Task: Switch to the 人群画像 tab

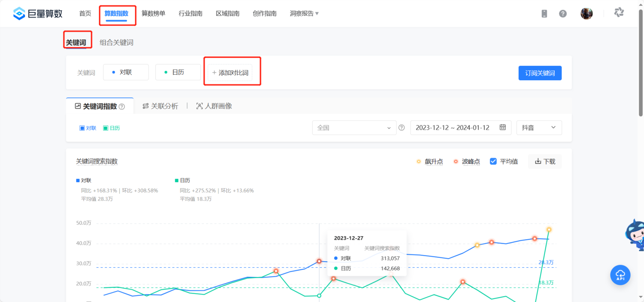Action: pyautogui.click(x=214, y=106)
